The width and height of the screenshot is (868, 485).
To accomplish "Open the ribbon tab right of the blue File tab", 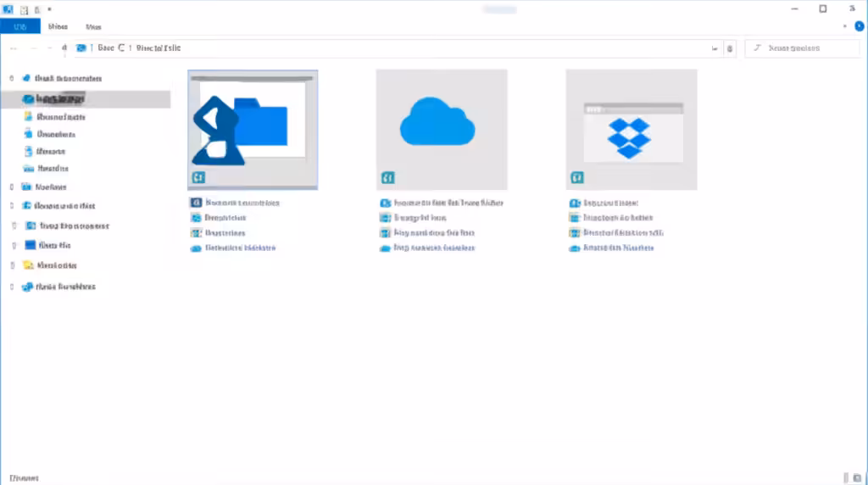I will (x=58, y=26).
